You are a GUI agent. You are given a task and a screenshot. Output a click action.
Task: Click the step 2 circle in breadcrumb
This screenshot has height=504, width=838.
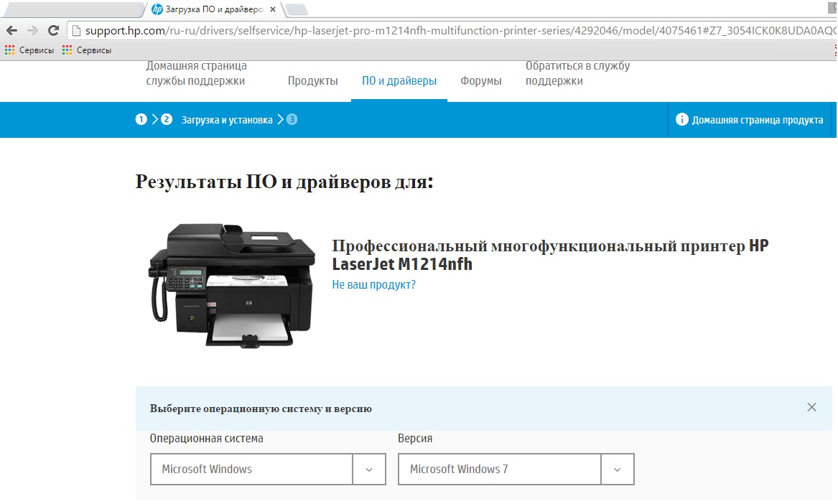pos(167,119)
